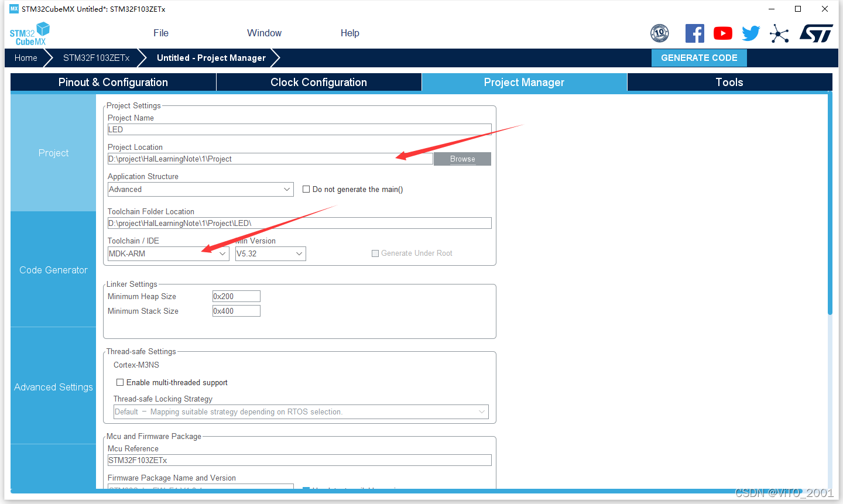This screenshot has width=843, height=504.
Task: Click STM32F103ZETx breadcrumb
Action: click(97, 58)
